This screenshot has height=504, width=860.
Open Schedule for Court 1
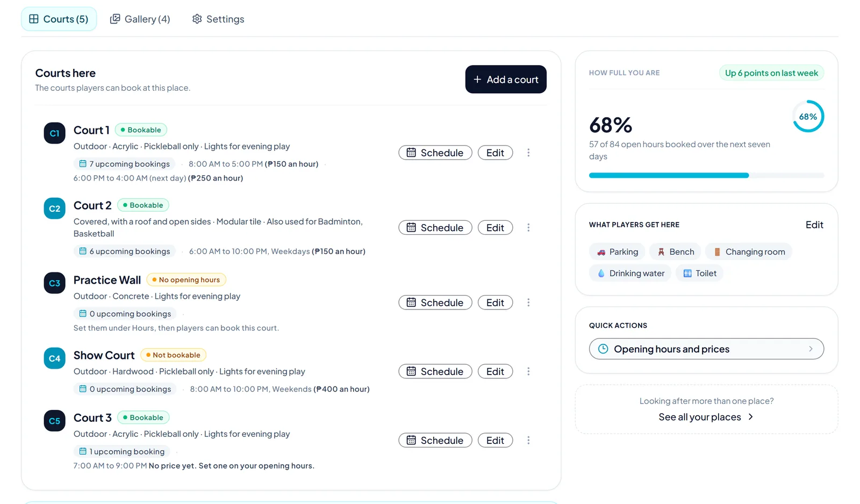[435, 153]
